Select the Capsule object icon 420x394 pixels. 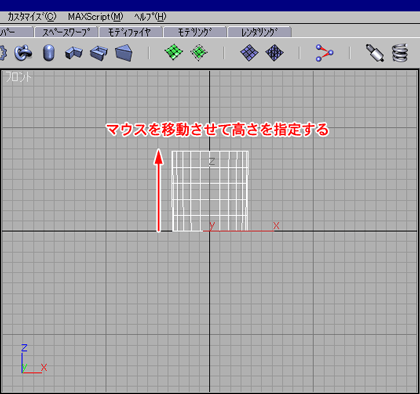[49, 53]
